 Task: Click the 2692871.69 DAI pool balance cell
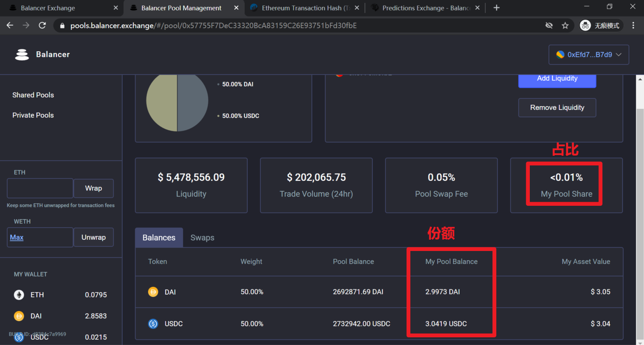pos(358,292)
